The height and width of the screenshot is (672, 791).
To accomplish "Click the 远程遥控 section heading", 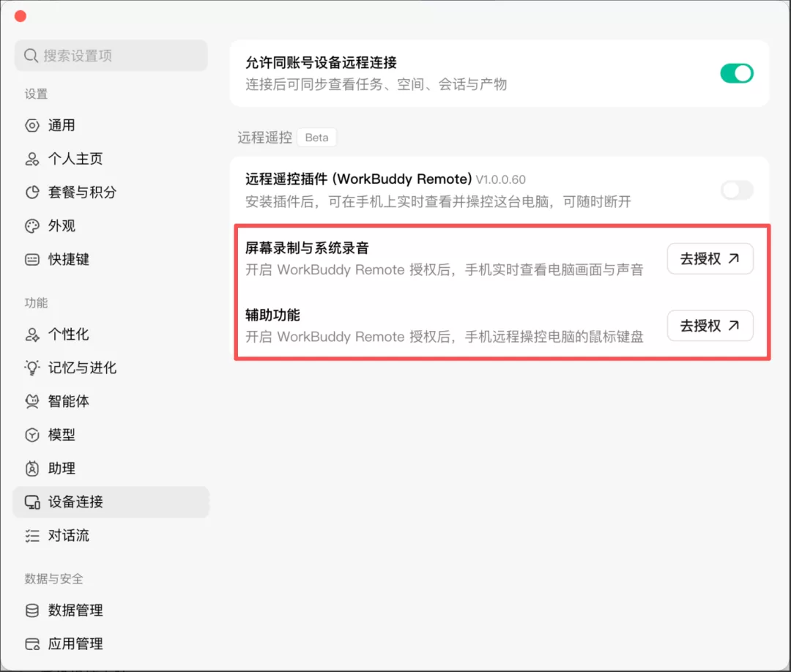I will point(265,138).
